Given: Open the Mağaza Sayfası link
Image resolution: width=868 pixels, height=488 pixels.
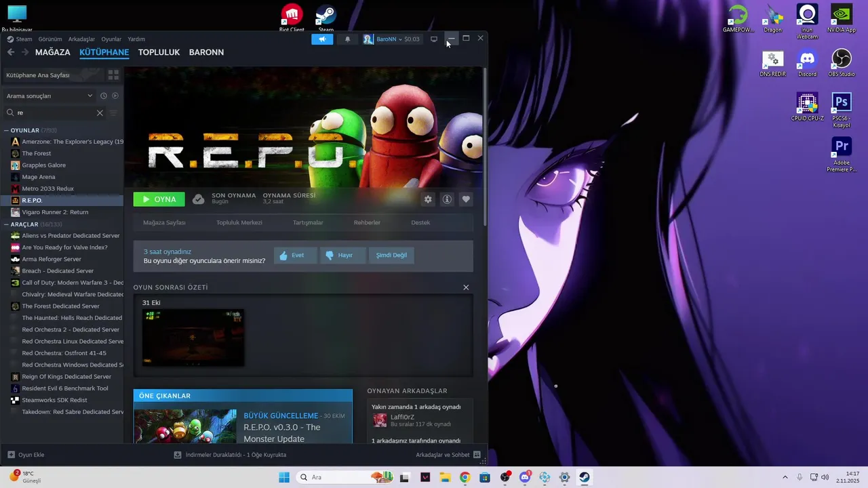Looking at the screenshot, I should click(x=164, y=222).
